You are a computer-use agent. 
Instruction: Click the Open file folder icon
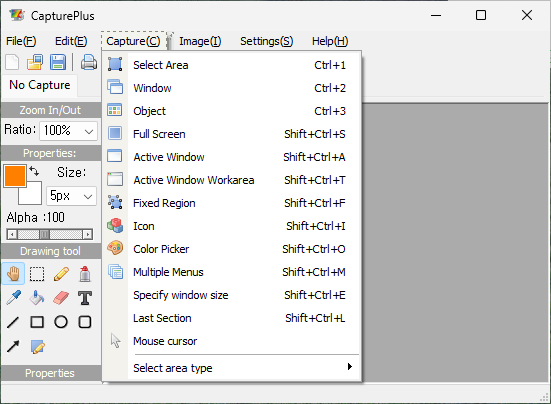coord(35,63)
